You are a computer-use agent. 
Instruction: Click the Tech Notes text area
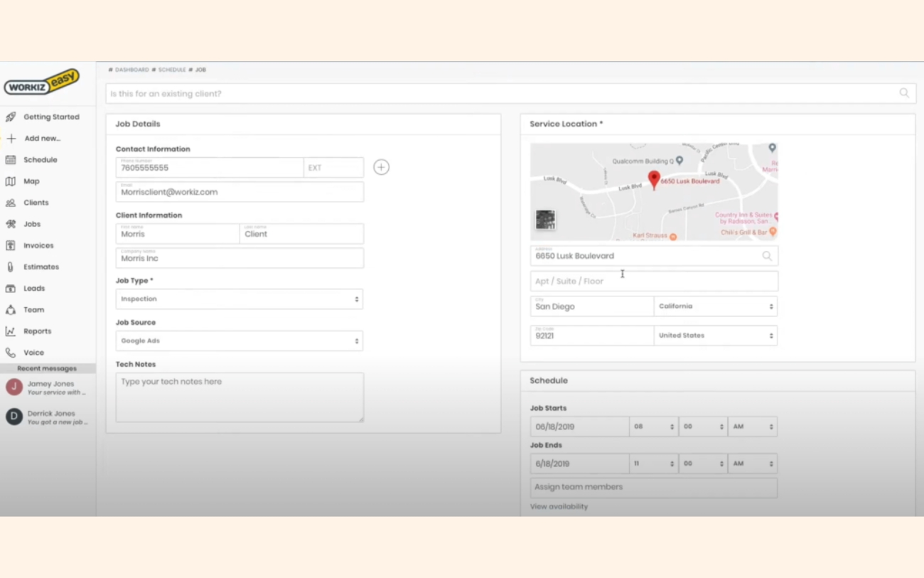click(240, 397)
